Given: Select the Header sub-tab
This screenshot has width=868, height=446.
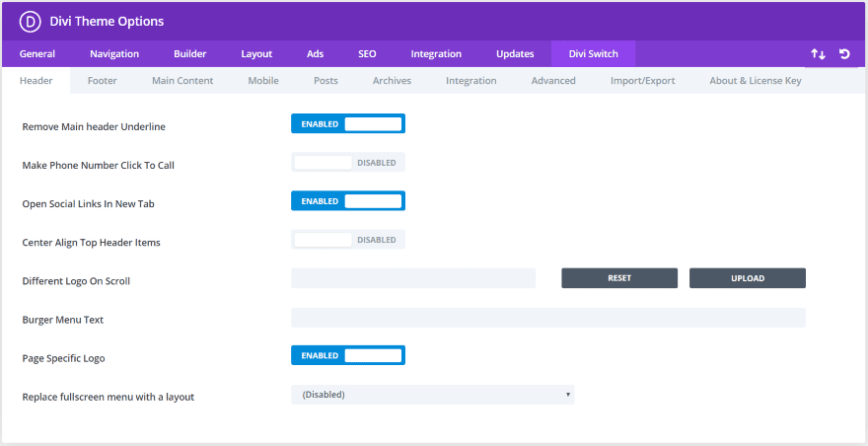Looking at the screenshot, I should 36,80.
